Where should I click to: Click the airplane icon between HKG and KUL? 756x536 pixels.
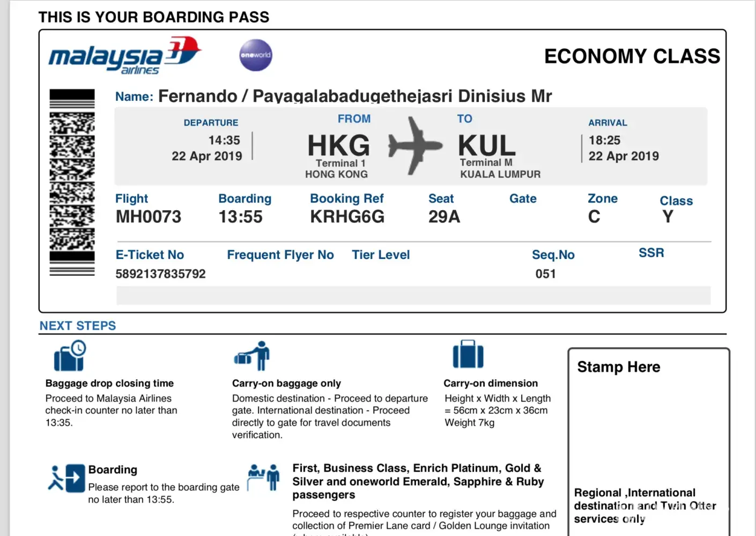414,145
